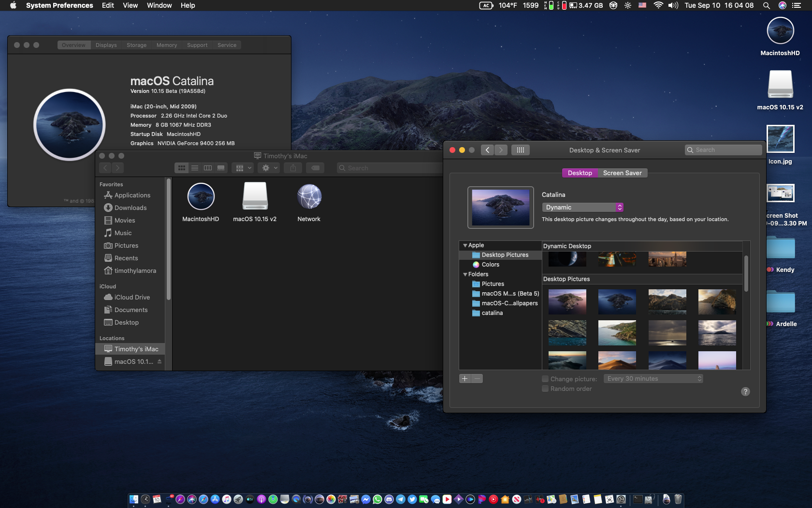Select Colors in source list
Image resolution: width=812 pixels, height=508 pixels.
(500, 265)
